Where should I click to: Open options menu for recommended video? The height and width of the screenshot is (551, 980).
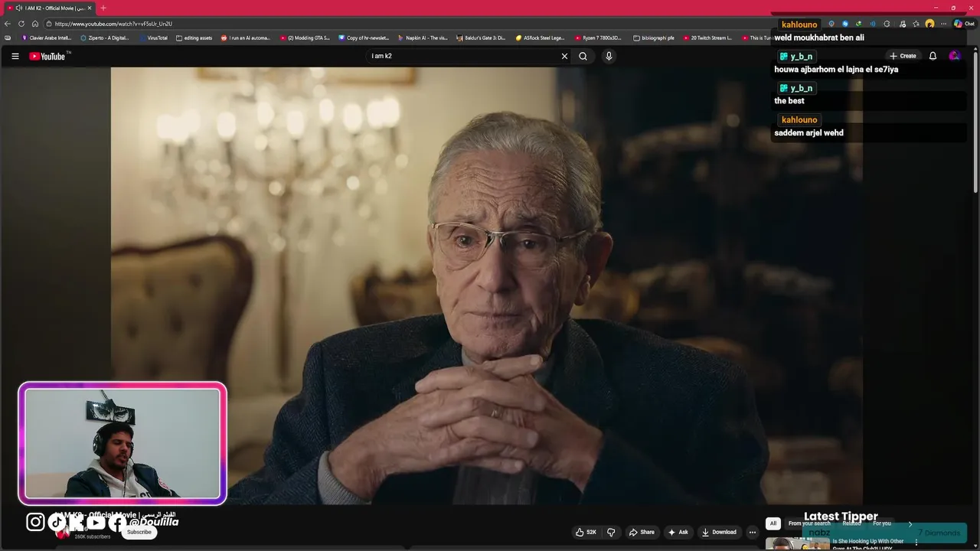[x=916, y=543]
